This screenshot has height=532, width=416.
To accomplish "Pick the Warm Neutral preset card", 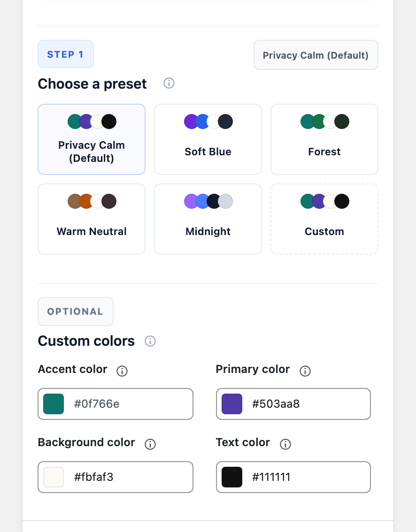I will click(92, 219).
